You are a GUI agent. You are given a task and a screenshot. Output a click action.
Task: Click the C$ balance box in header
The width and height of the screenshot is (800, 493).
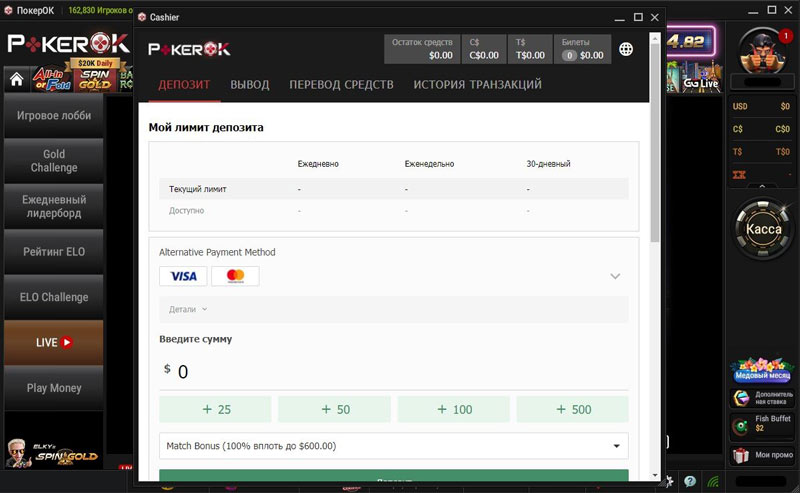point(484,49)
